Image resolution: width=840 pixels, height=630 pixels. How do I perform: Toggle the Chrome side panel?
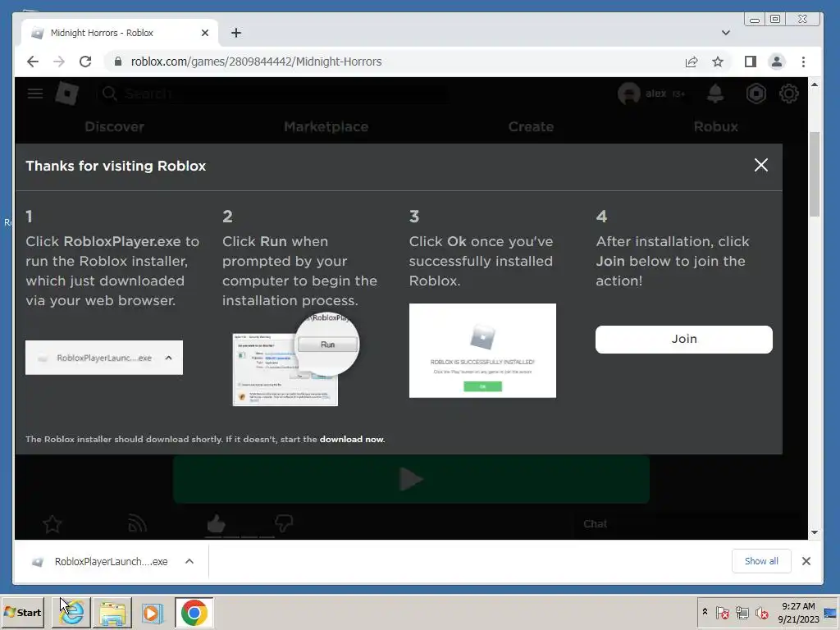click(x=751, y=62)
